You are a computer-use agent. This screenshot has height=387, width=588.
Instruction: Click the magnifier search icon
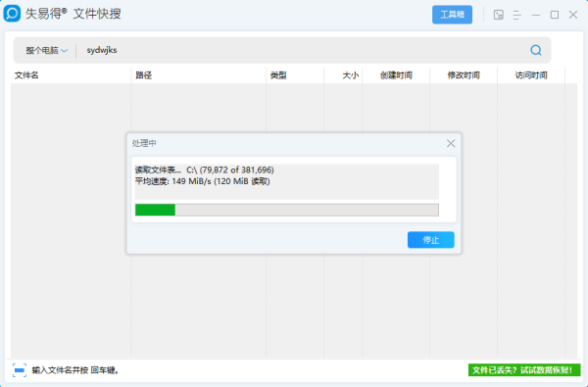pyautogui.click(x=536, y=50)
